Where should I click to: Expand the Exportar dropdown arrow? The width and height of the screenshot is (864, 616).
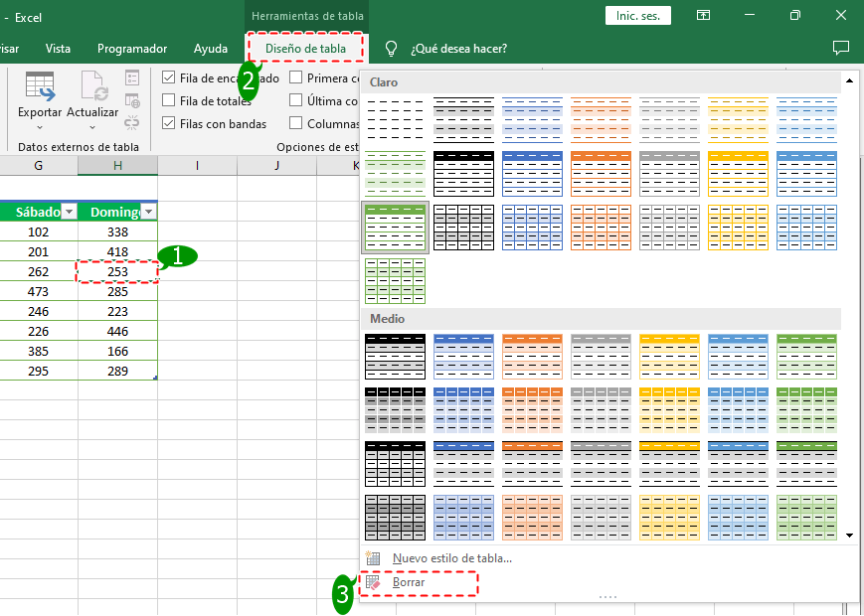(x=40, y=128)
